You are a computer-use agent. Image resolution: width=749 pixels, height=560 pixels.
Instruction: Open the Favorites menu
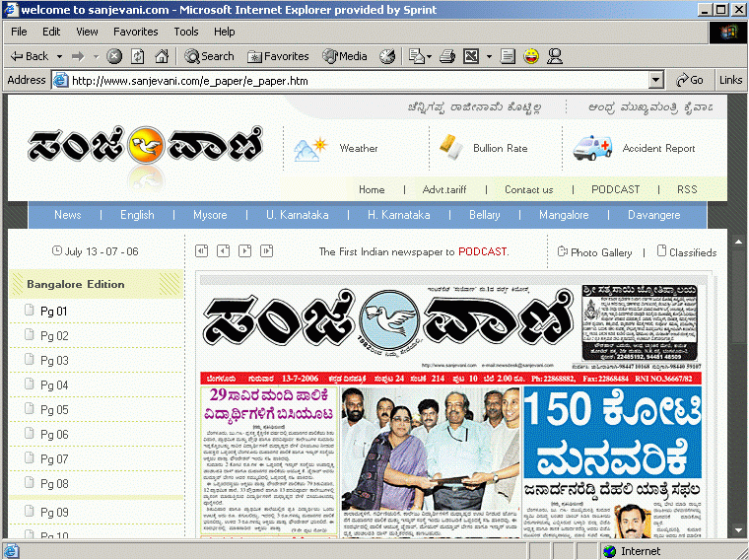point(136,32)
